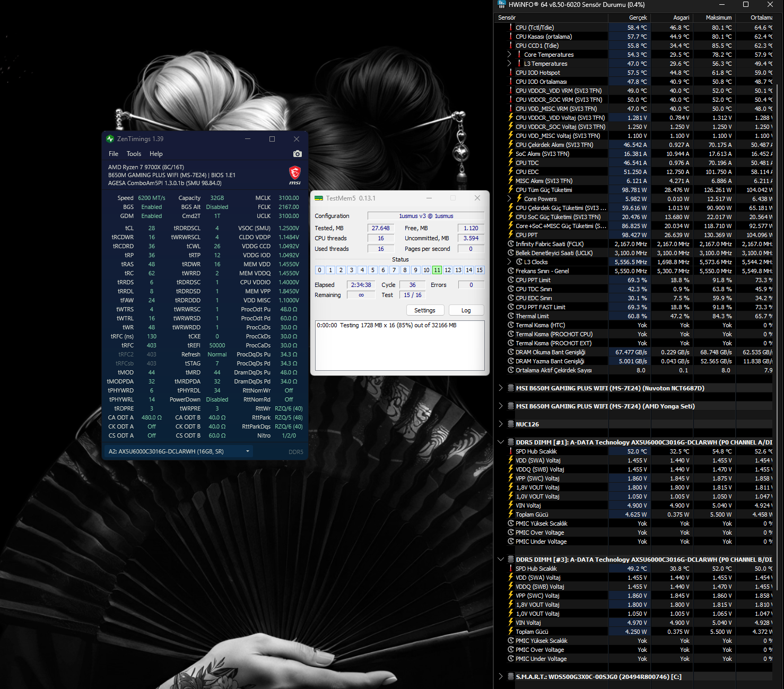Image resolution: width=784 pixels, height=689 pixels.
Task: Click the TestMem5 log output text area
Action: (400, 345)
